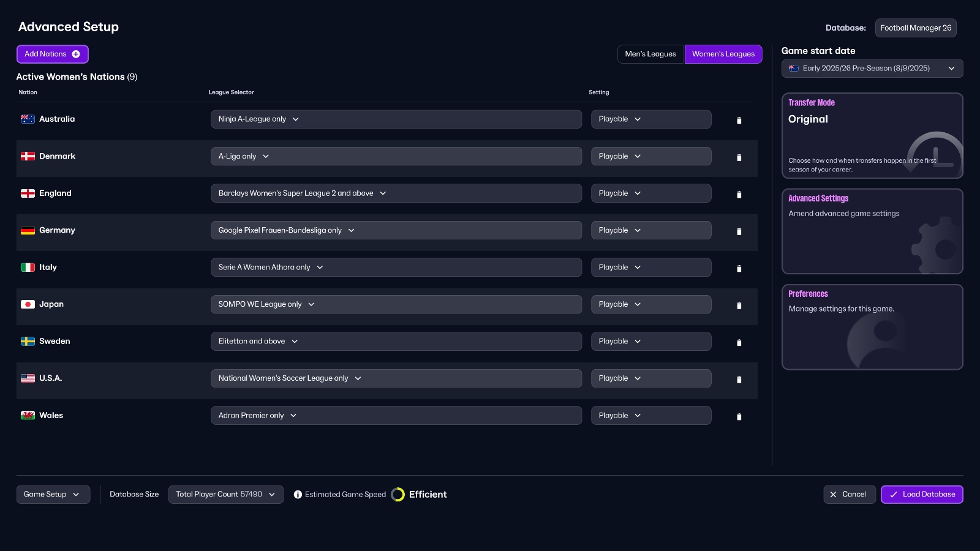Delete Australia using its trash icon
Viewport: 980px width, 551px height.
739,121
